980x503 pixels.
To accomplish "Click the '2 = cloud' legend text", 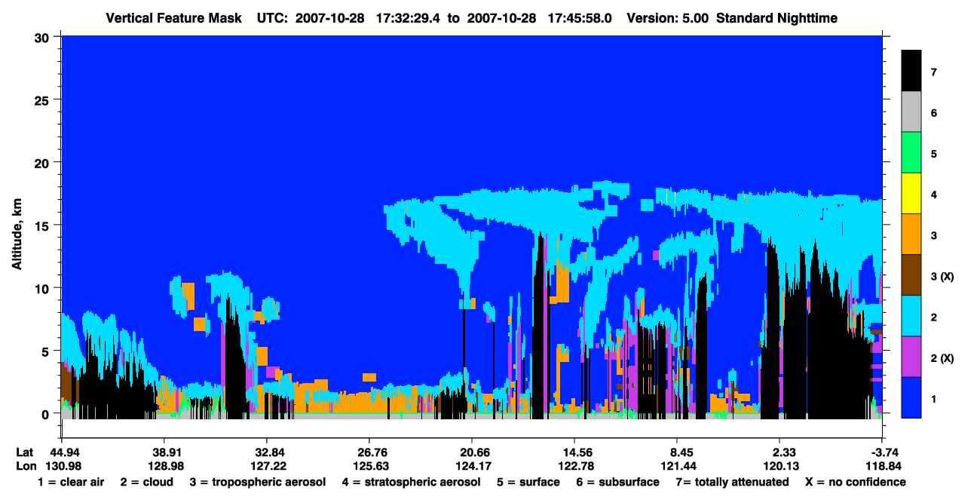I will coord(146,482).
